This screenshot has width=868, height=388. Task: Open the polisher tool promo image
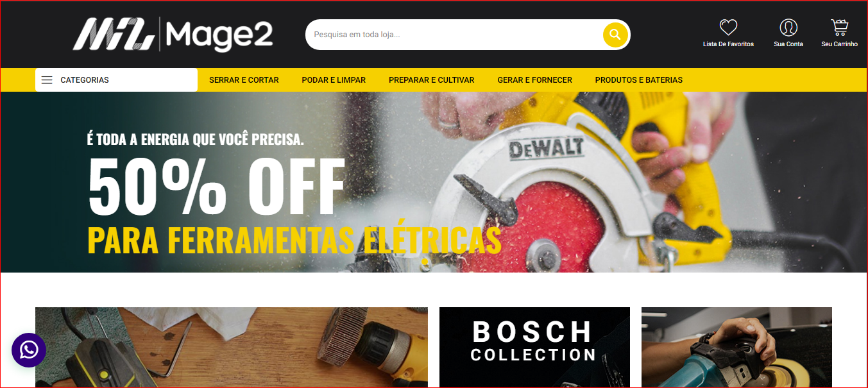(736, 347)
